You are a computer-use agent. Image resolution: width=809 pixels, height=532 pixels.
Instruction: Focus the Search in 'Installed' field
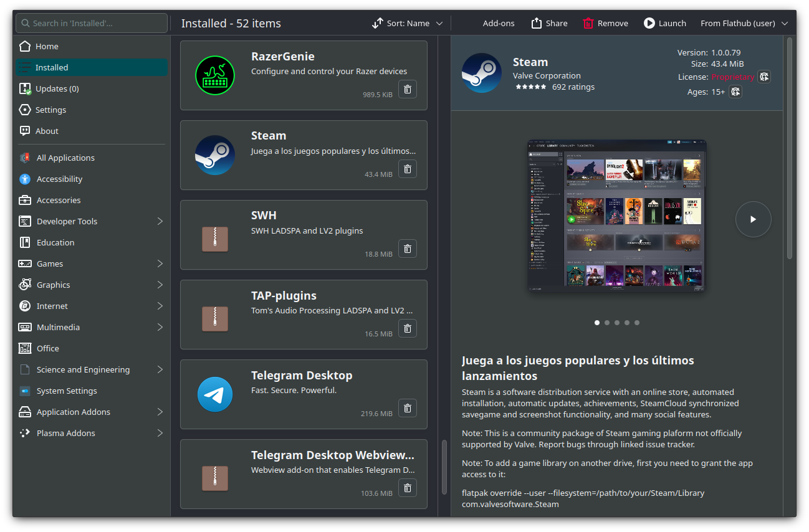(x=92, y=23)
